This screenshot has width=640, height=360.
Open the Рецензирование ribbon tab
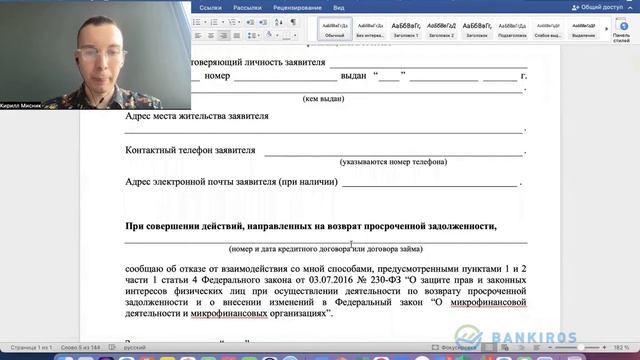tap(297, 8)
